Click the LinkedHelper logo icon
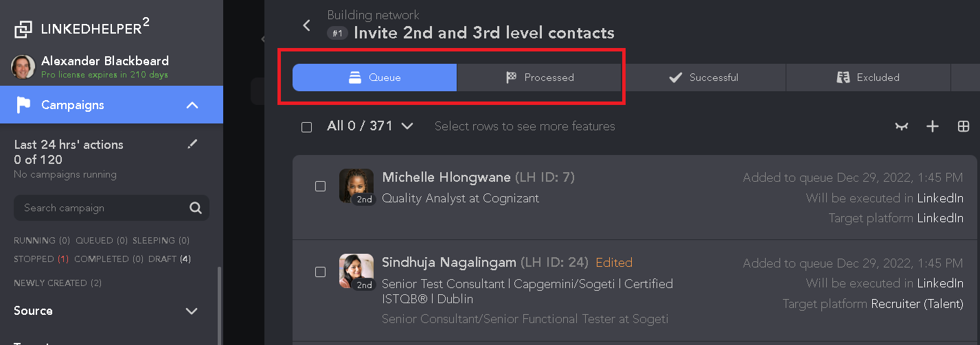 point(23,29)
